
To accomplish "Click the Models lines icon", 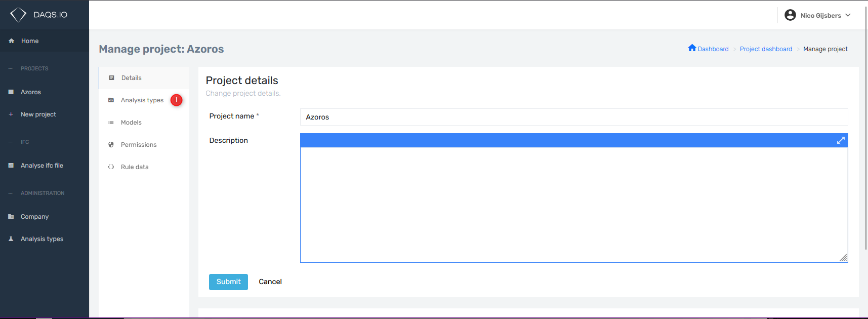I will [x=111, y=123].
